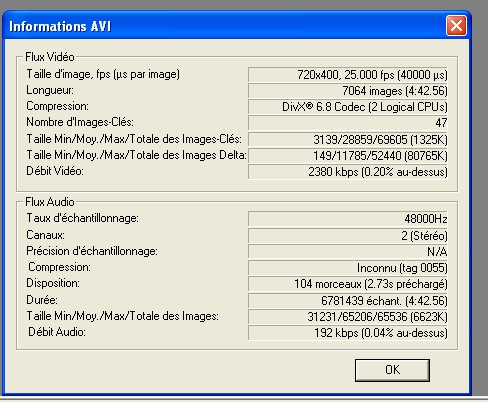Select the Durée field with 6781439 échant.
This screenshot has width=488, height=402.
348,301
